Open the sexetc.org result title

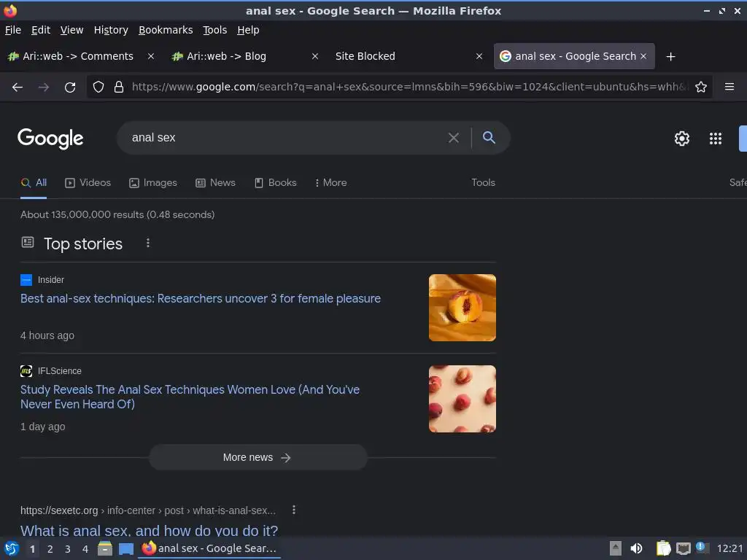coord(149,530)
